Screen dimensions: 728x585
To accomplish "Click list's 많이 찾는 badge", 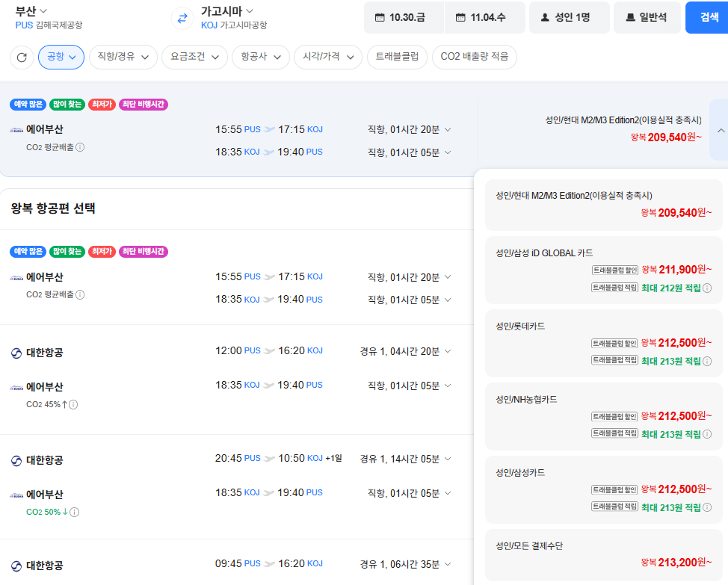I will (x=67, y=252).
